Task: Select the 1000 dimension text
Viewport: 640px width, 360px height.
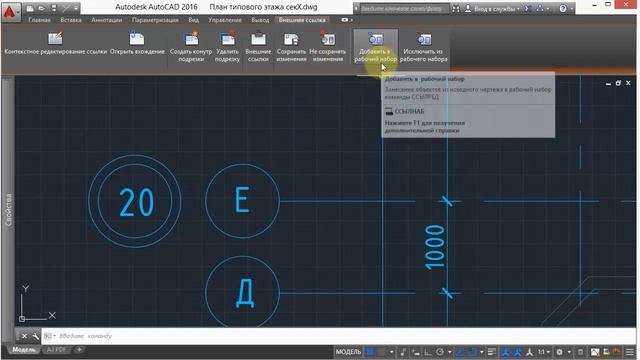Action: click(x=434, y=247)
